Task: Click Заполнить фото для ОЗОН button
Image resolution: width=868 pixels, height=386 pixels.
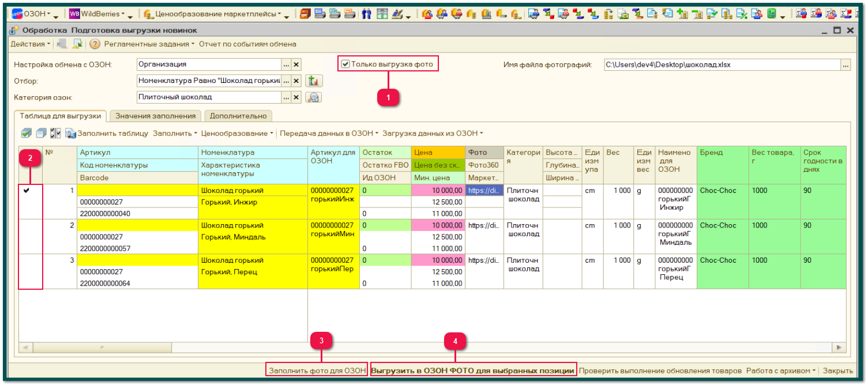Action: pos(317,370)
